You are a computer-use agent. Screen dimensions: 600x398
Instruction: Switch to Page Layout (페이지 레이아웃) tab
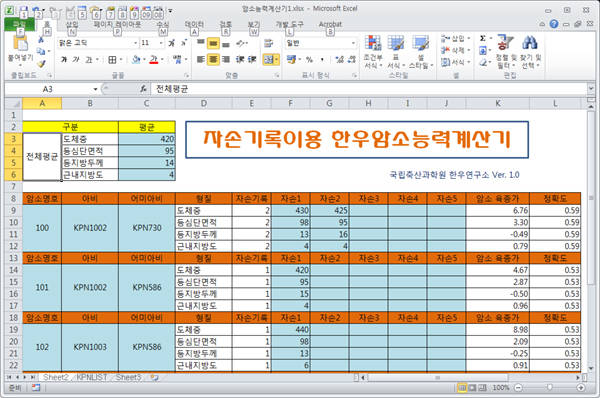pyautogui.click(x=117, y=24)
